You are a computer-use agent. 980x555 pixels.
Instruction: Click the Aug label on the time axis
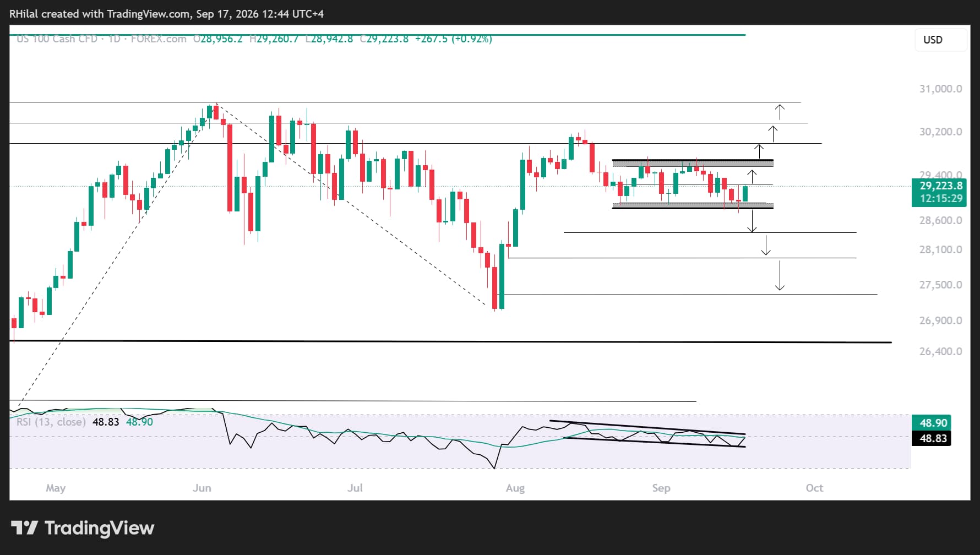[515, 488]
